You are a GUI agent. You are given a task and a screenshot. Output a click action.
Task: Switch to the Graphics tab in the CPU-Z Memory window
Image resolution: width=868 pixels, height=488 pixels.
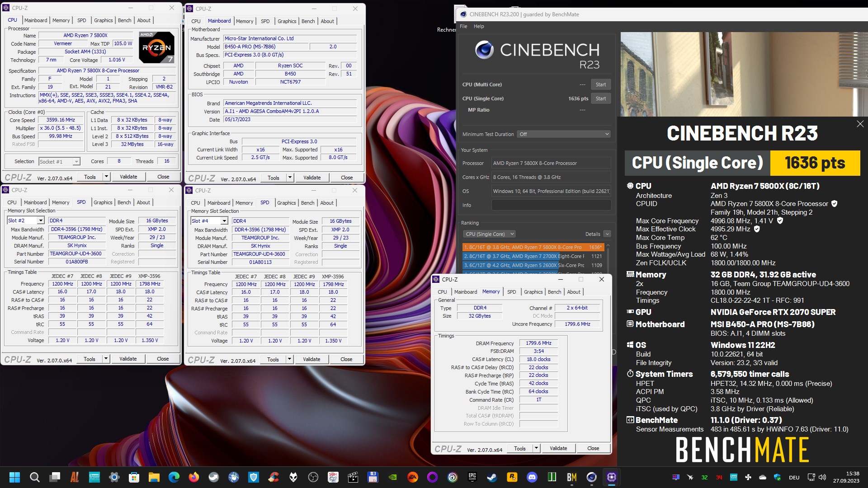pos(533,292)
